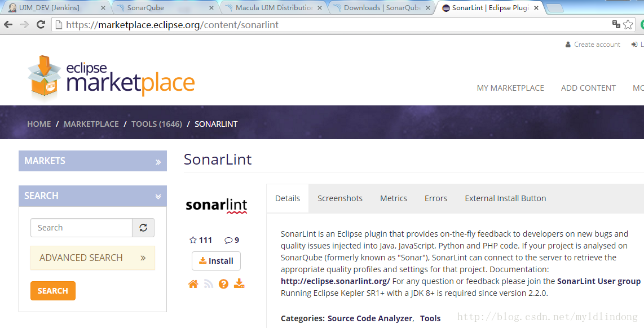644x328 pixels.
Task: Switch to the Screenshots tab
Action: click(340, 198)
